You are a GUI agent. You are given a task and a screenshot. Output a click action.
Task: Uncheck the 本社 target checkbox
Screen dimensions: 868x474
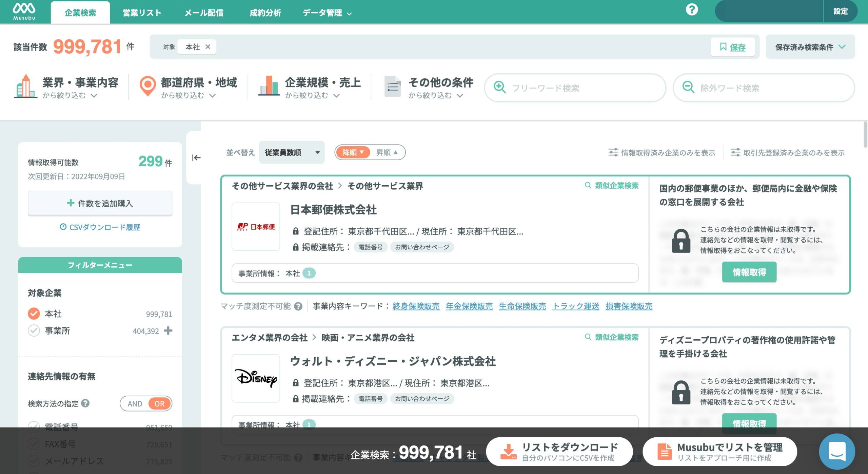coord(34,314)
